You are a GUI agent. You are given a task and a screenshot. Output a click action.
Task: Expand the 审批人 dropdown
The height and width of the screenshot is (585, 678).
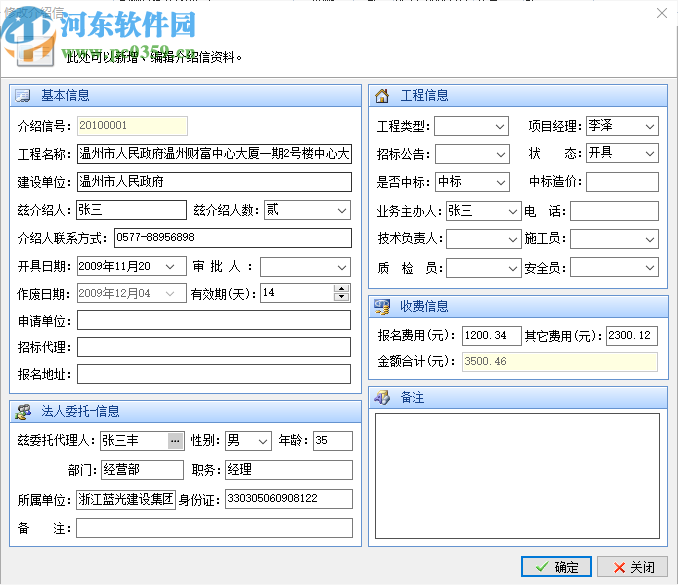(342, 268)
